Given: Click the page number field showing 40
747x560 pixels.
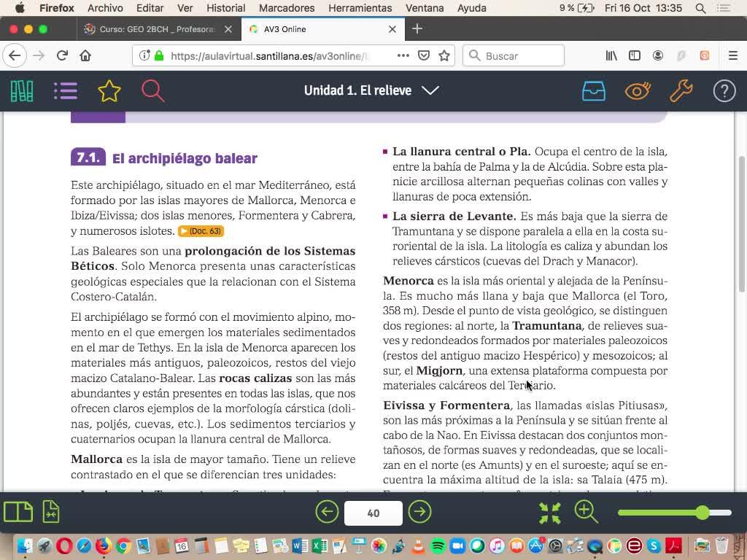Looking at the screenshot, I should 373,513.
